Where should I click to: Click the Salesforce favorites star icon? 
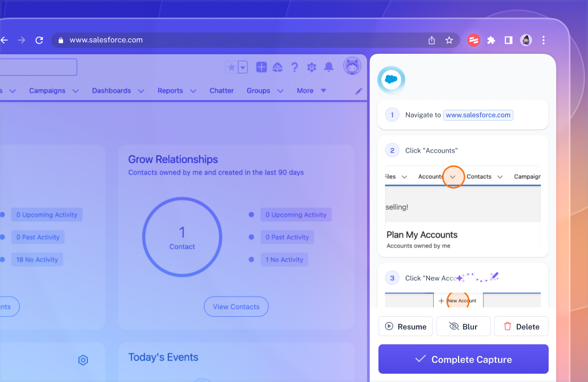(232, 68)
